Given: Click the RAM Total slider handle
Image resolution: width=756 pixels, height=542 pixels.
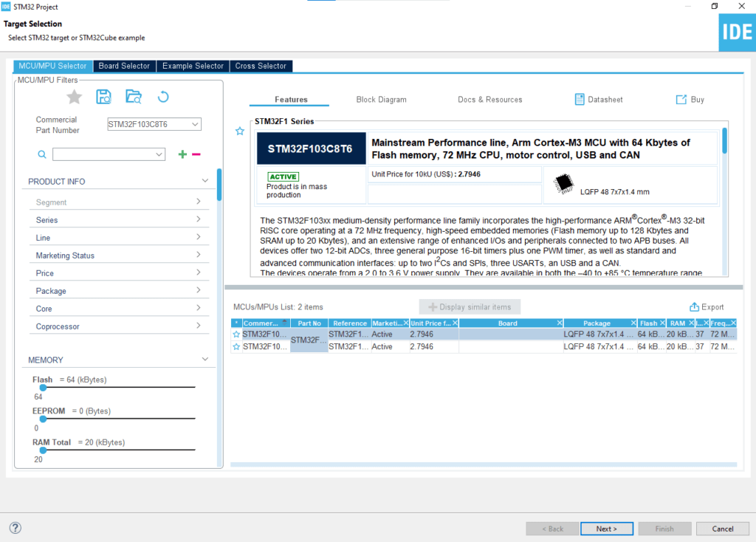Looking at the screenshot, I should point(43,450).
